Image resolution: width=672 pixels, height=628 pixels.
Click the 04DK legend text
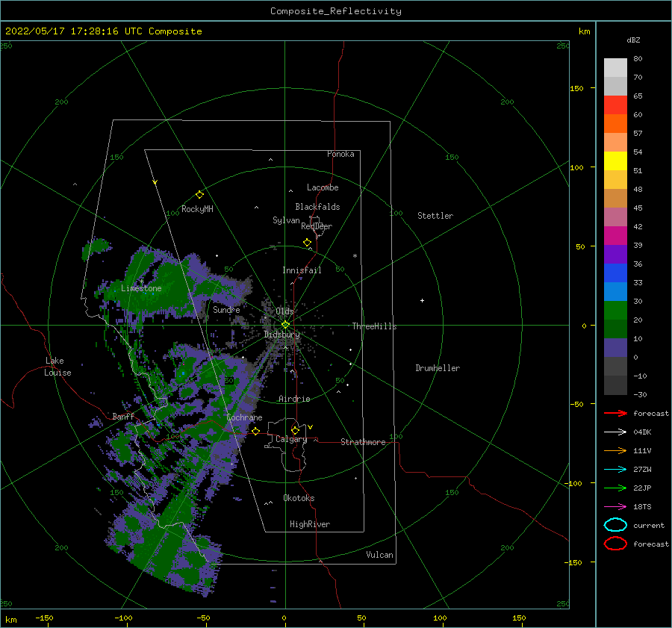[x=642, y=432]
